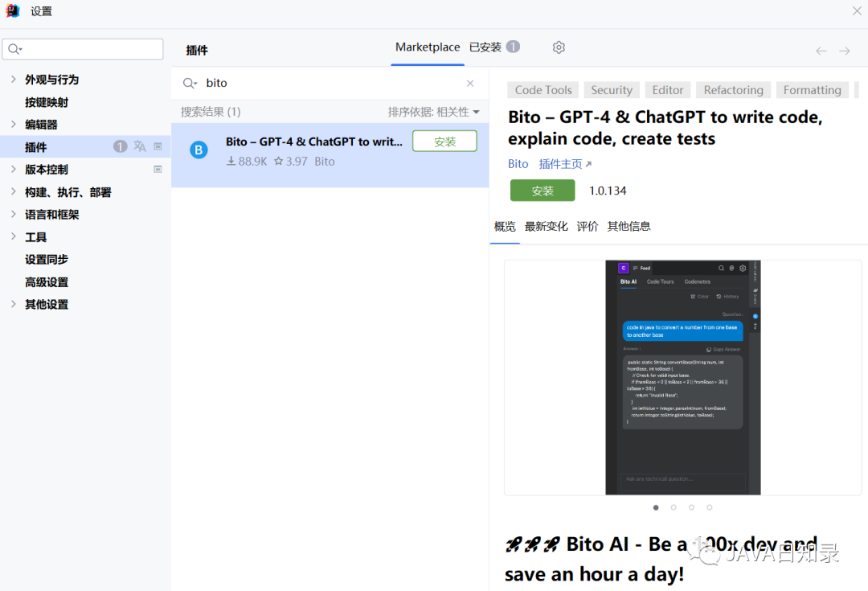
Task: Open the 插件主页 homepage link
Action: [565, 164]
